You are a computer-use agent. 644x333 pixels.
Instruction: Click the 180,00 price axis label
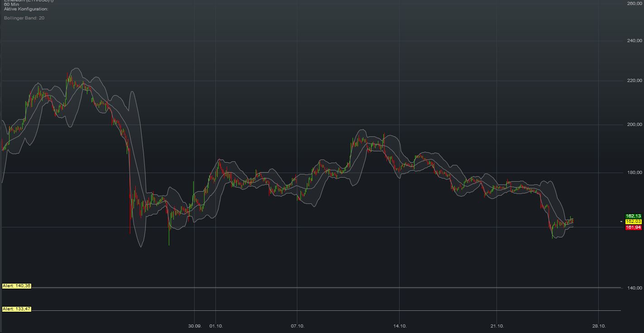634,173
